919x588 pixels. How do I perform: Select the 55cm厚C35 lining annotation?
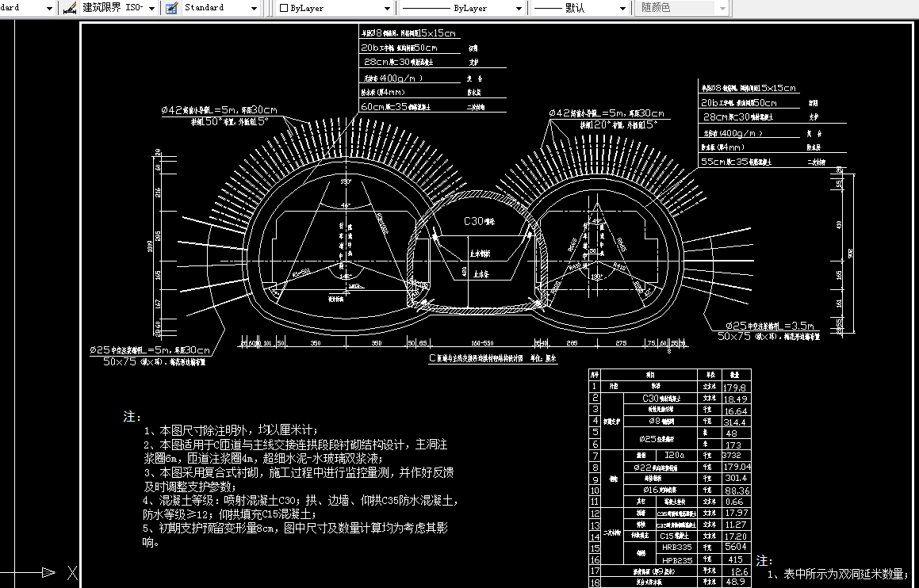(737, 161)
